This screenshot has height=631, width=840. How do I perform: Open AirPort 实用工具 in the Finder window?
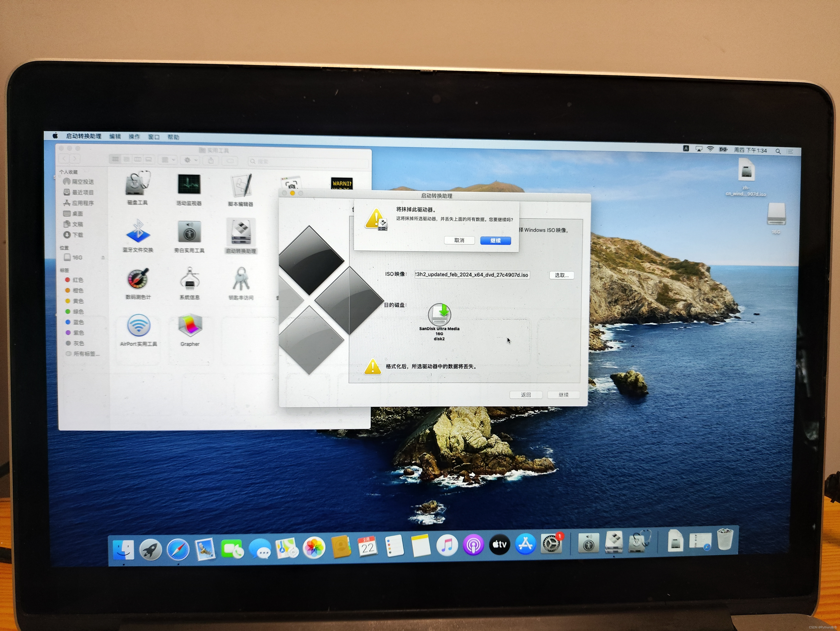pos(138,330)
